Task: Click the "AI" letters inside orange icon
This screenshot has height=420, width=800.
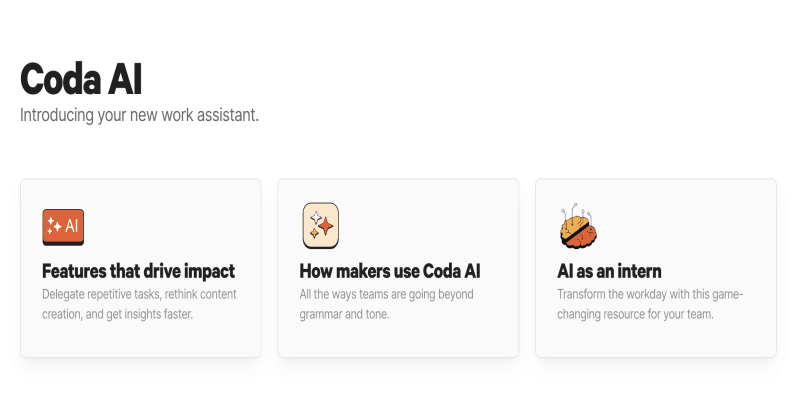Action: click(72, 226)
